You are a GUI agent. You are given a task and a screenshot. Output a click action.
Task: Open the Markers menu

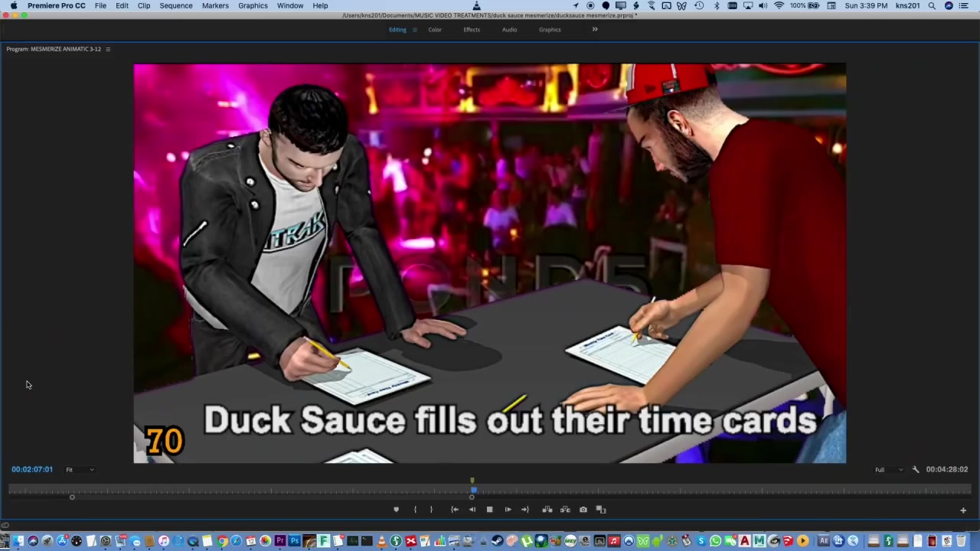point(215,5)
